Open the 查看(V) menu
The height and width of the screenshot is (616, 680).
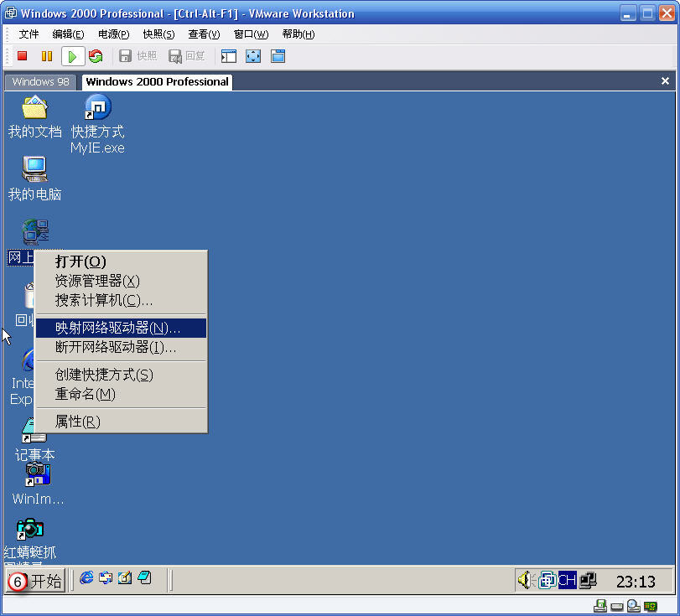point(204,34)
